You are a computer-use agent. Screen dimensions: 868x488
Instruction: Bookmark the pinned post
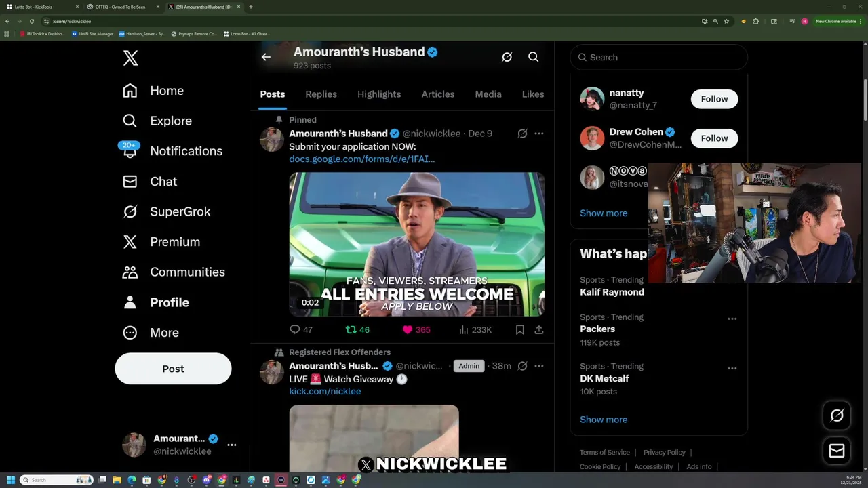(x=519, y=330)
